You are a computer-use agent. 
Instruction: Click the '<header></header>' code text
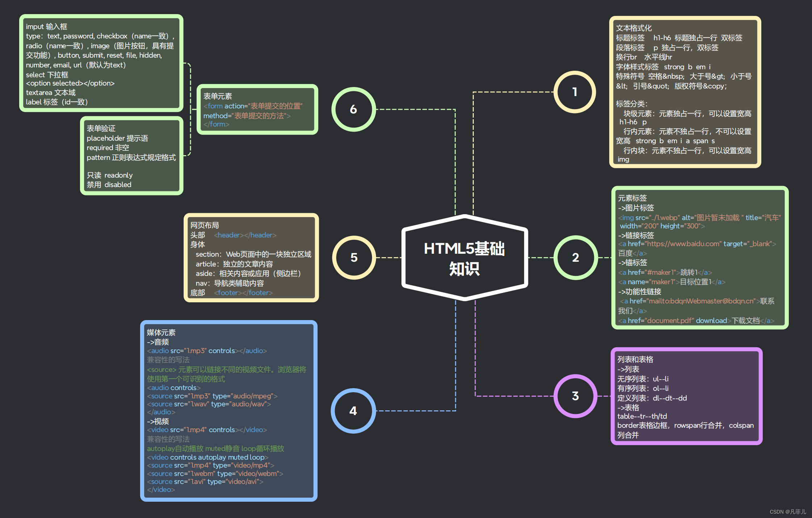click(245, 235)
